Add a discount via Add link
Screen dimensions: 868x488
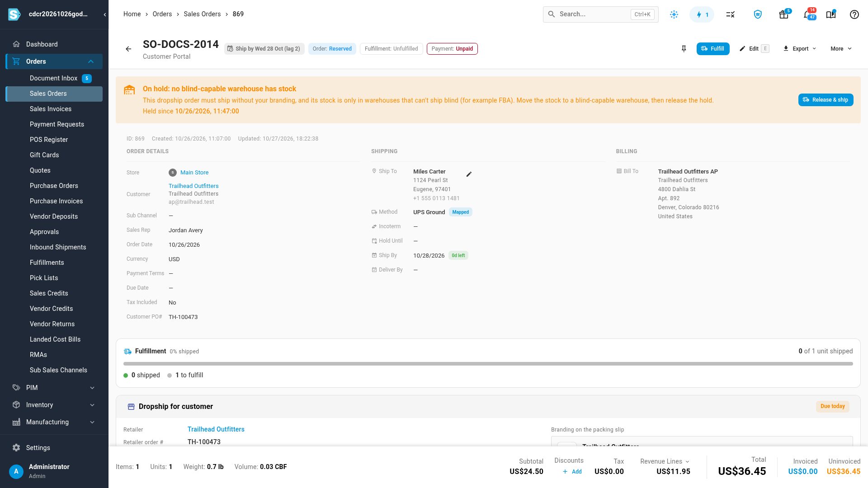572,472
